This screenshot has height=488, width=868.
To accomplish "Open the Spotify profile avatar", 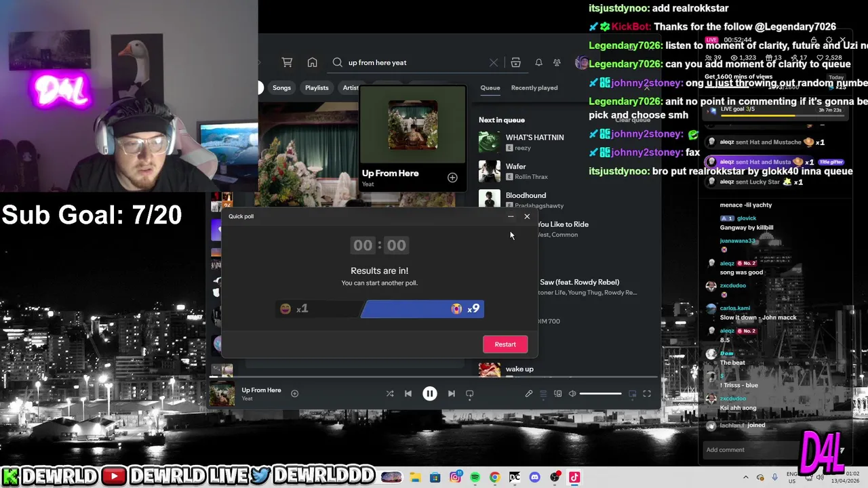I will (x=581, y=62).
